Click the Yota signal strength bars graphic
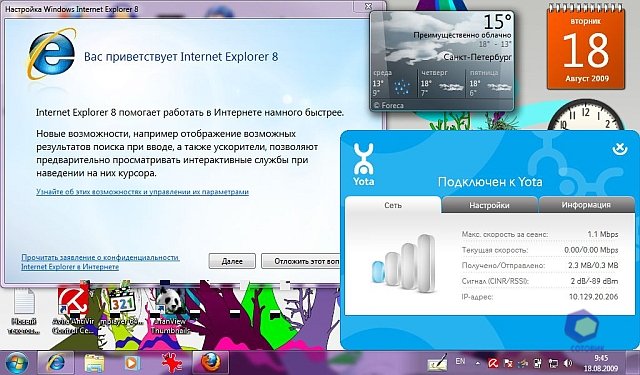 [x=404, y=264]
